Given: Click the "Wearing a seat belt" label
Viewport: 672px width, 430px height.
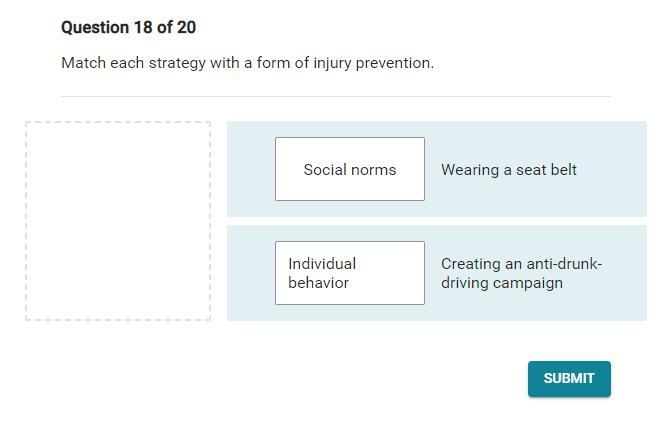Looking at the screenshot, I should point(508,170).
